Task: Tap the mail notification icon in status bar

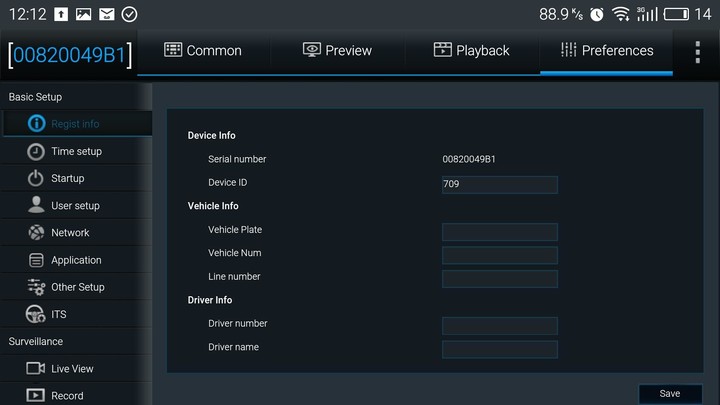Action: 107,14
